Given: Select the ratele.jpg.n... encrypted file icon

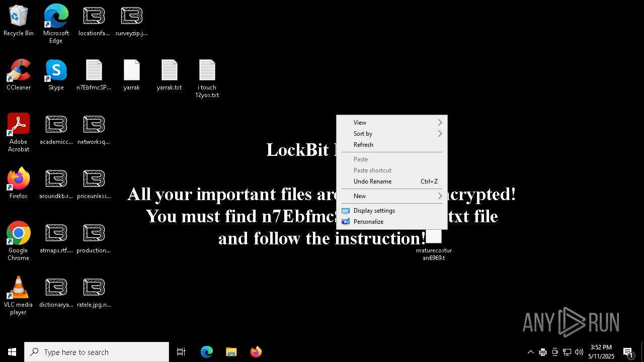Looking at the screenshot, I should point(94,293).
